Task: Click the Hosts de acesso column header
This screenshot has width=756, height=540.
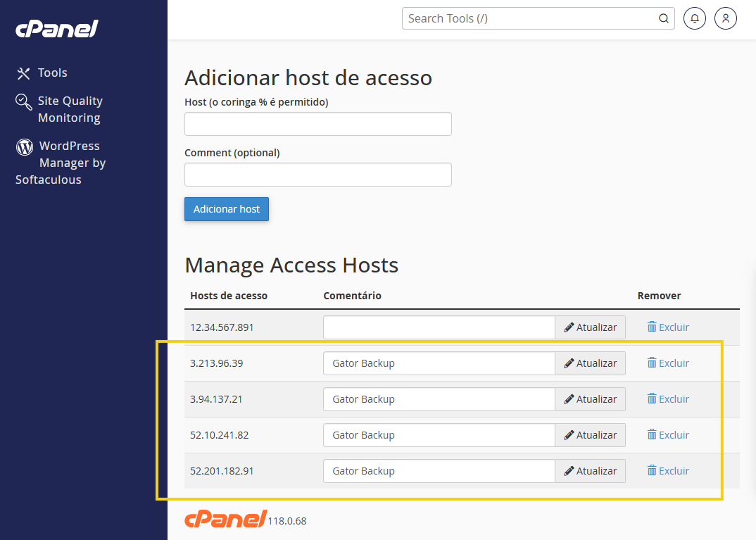Action: coord(229,296)
